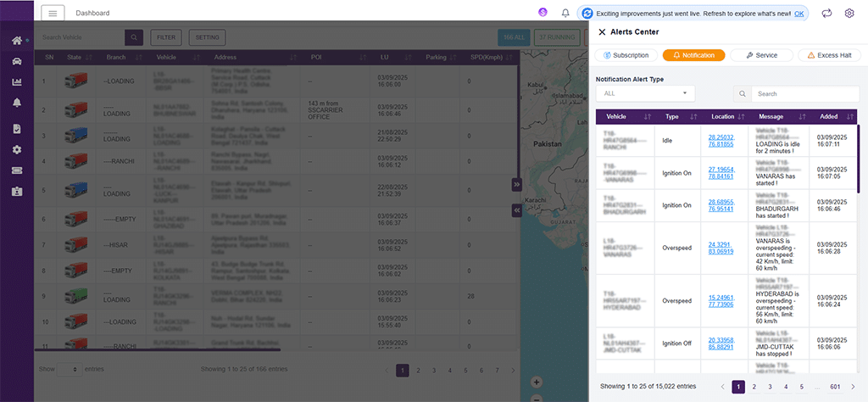Sort dashboard table by State
868x402 pixels.
pos(90,57)
